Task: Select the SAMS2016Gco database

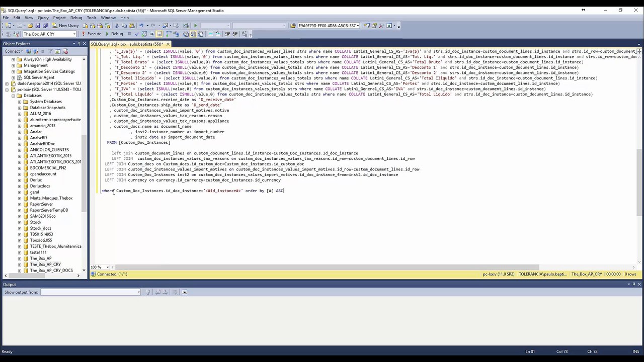Action: 43,216
